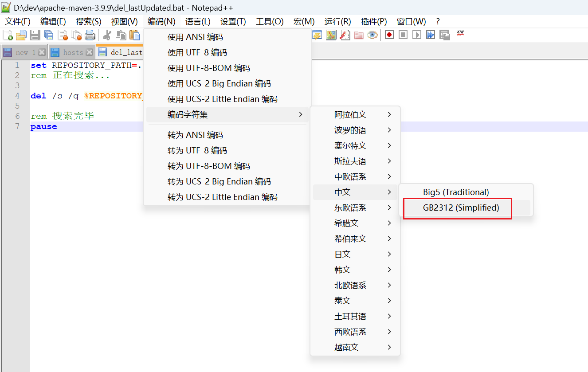Click the document monitoring eye icon
588x372 pixels.
(x=372, y=35)
